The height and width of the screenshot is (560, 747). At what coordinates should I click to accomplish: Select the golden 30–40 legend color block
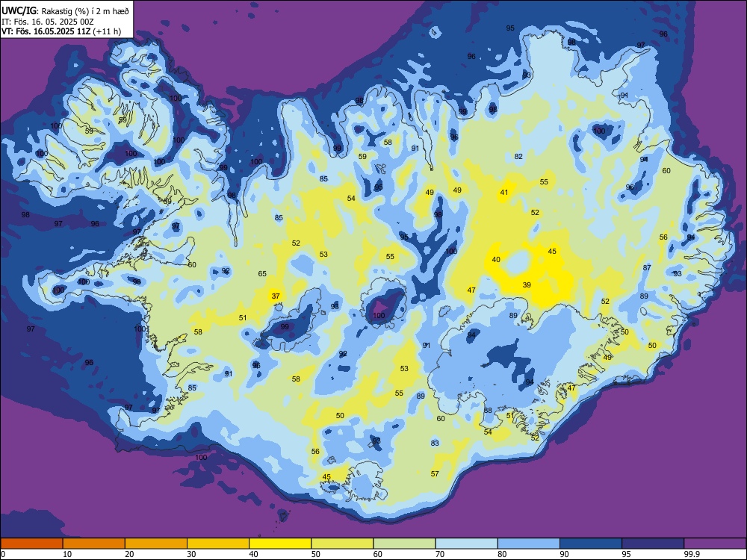[x=218, y=544]
